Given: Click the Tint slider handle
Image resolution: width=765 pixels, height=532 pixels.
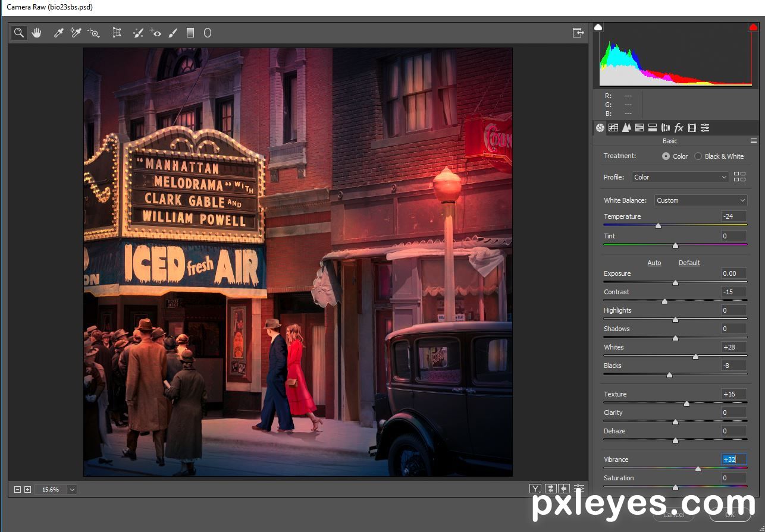Looking at the screenshot, I should 675,245.
